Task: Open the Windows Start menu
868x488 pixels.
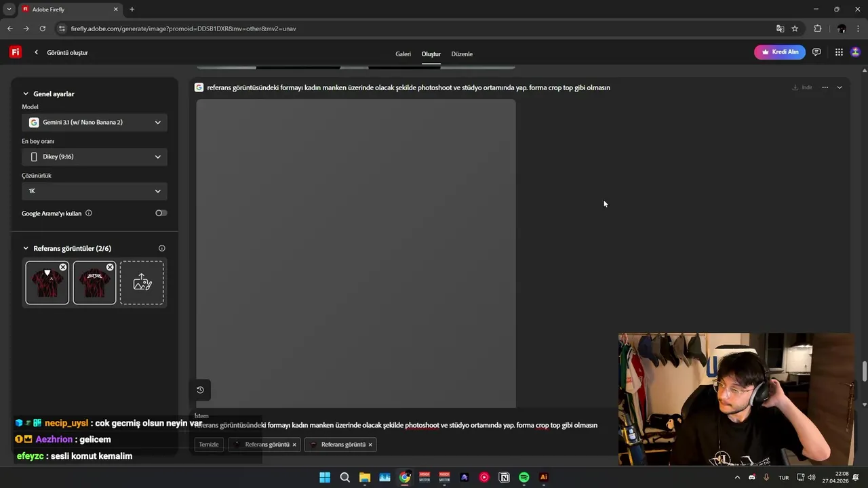Action: tap(325, 477)
